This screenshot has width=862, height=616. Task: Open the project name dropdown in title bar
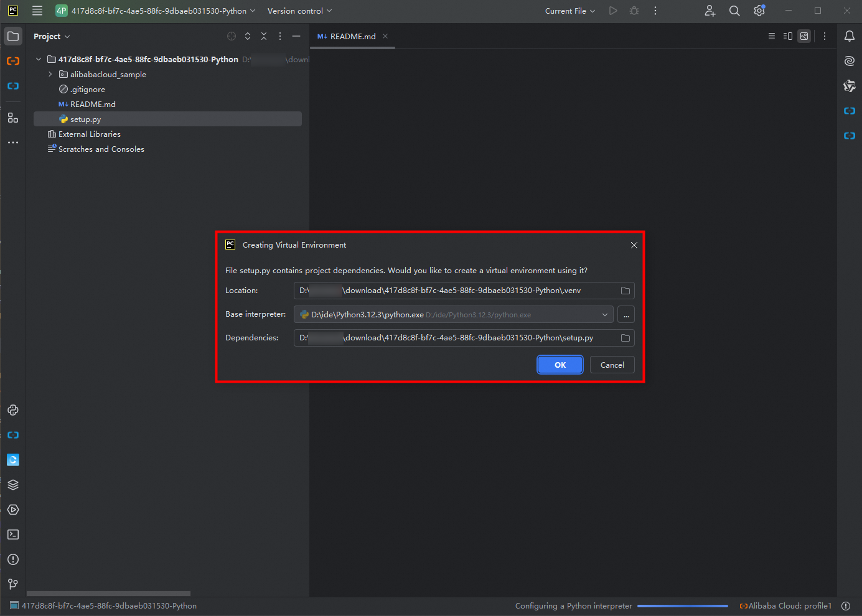pos(156,11)
